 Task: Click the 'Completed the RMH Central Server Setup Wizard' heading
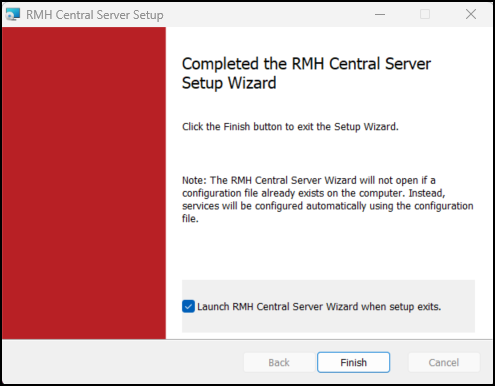[306, 73]
